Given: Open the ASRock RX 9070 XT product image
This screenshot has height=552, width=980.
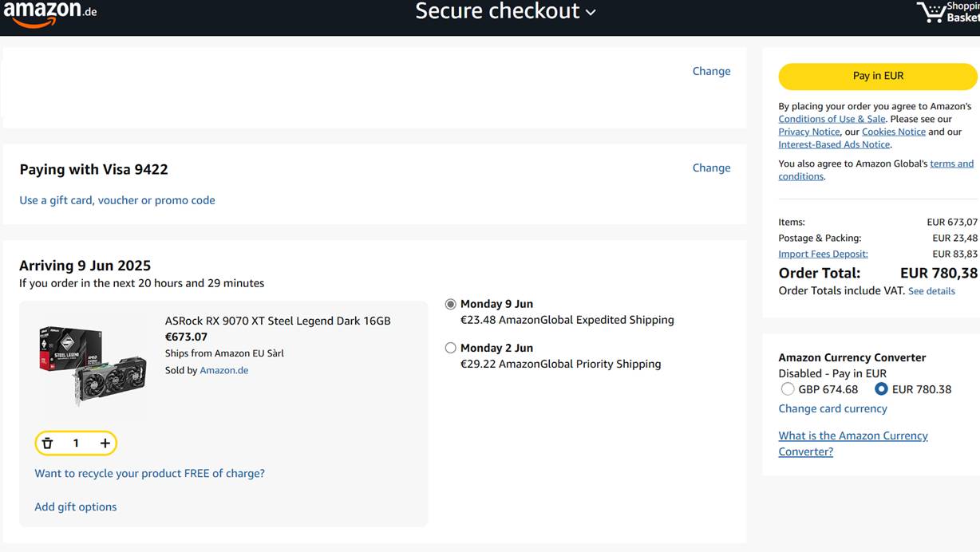Looking at the screenshot, I should [93, 365].
